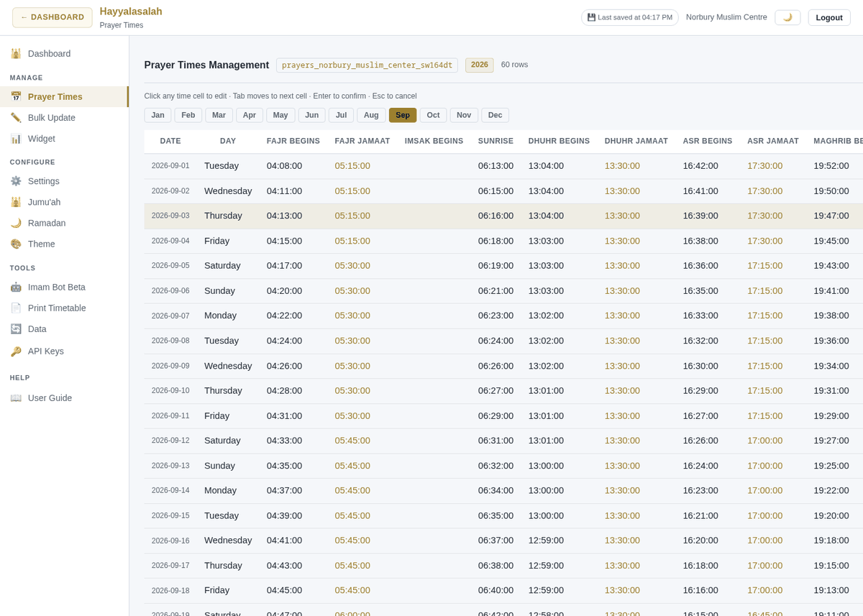
Task: Log out with the Logout button
Action: 829,17
